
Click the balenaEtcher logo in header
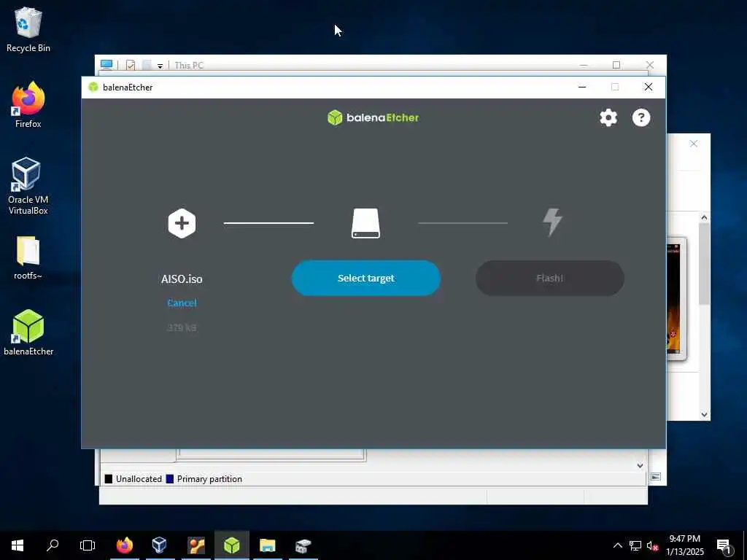[x=373, y=117]
